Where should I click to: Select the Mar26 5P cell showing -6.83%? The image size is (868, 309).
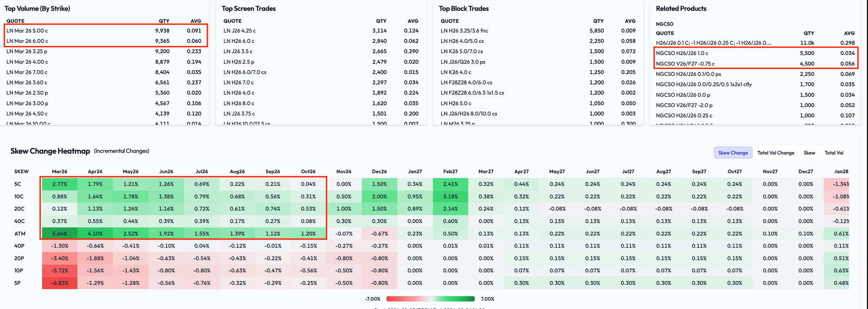pos(59,283)
